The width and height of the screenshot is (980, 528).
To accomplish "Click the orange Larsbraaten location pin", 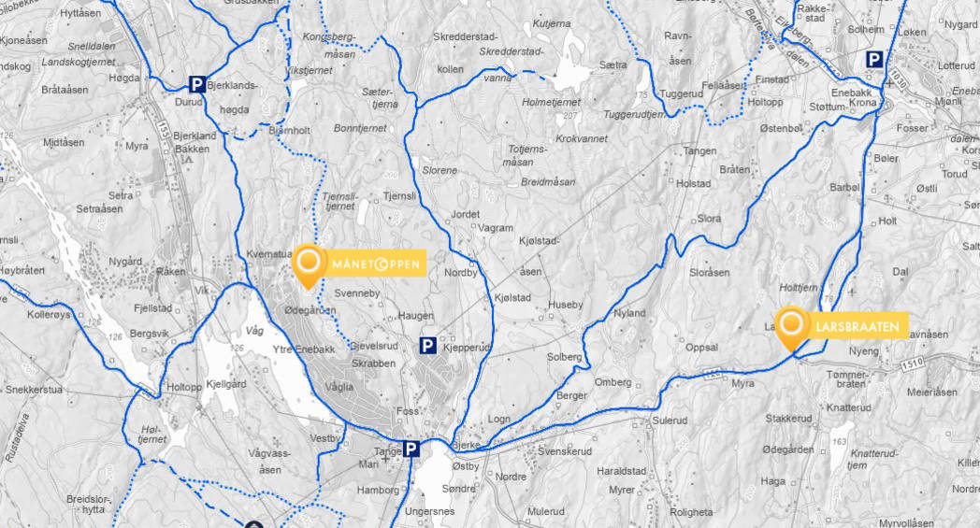I will [792, 328].
